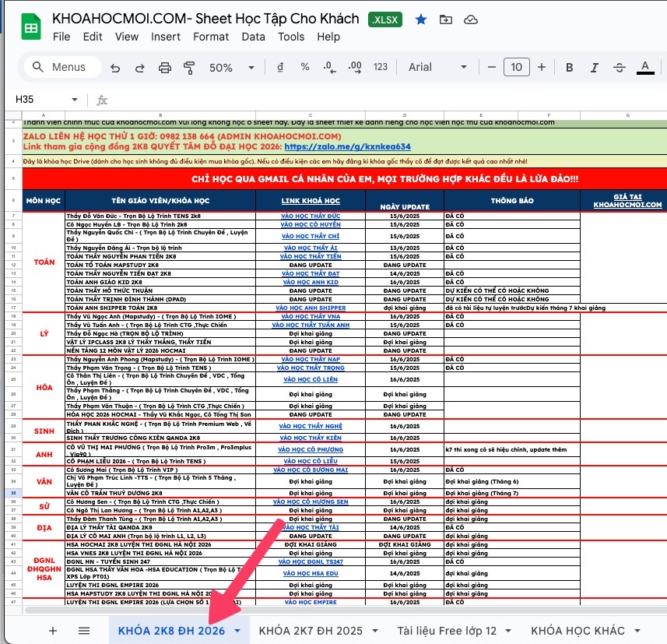
Task: Undo the last action
Action: click(x=115, y=67)
